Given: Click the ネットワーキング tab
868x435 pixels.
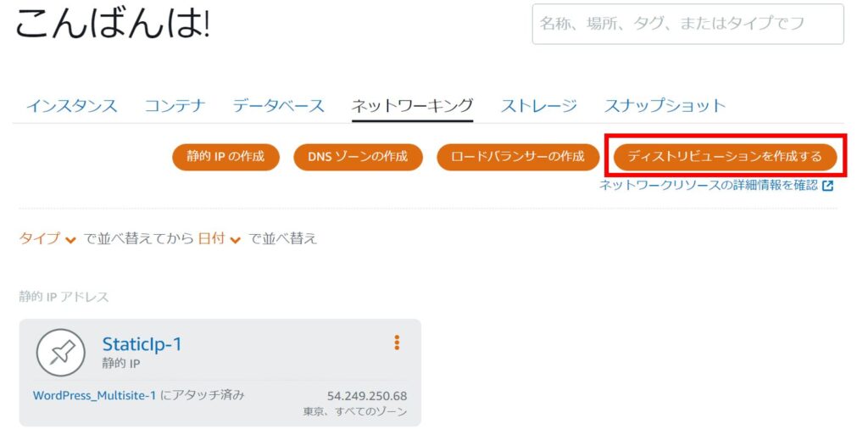Looking at the screenshot, I should [x=412, y=106].
